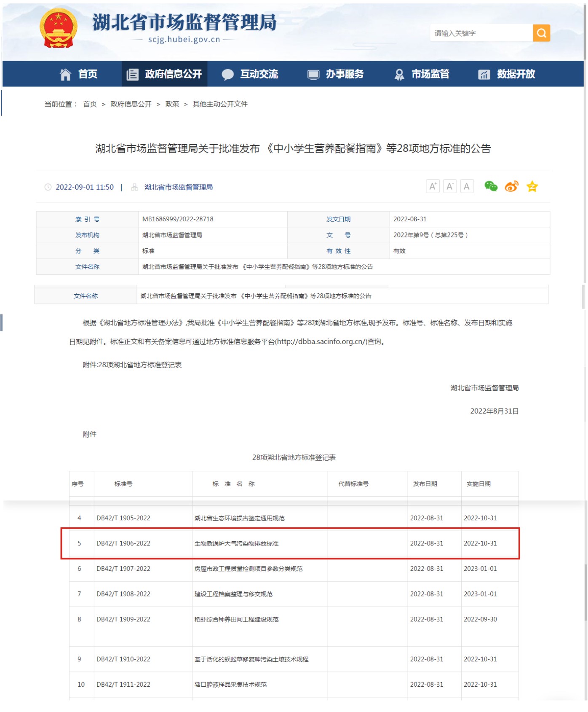Open the 首页 navigation tab
The height and width of the screenshot is (712, 588).
tap(79, 74)
